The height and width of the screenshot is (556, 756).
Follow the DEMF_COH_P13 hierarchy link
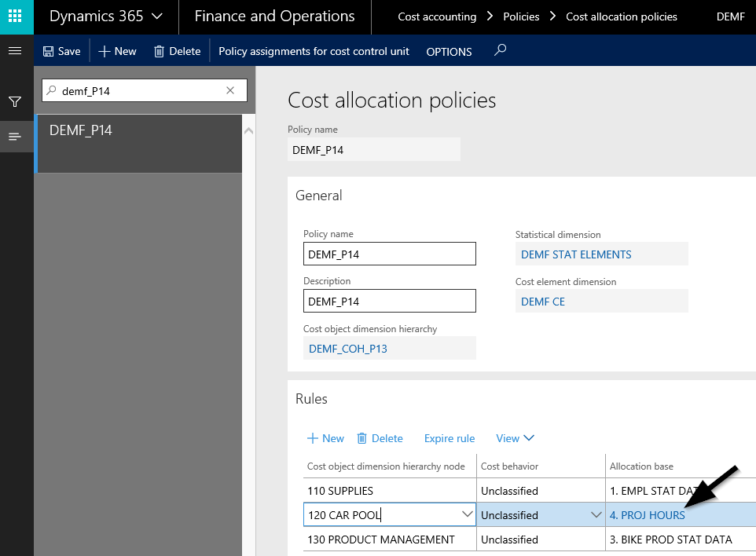(x=348, y=349)
